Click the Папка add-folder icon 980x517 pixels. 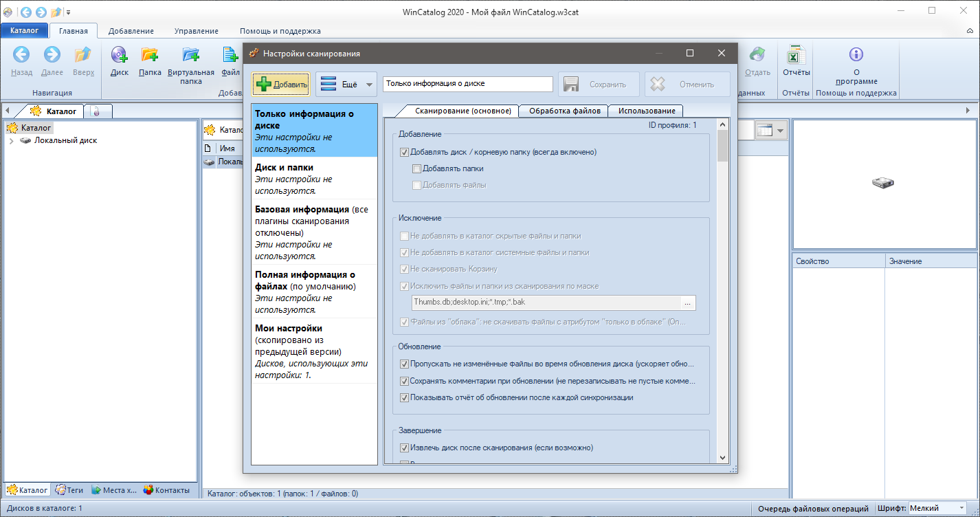click(x=150, y=56)
